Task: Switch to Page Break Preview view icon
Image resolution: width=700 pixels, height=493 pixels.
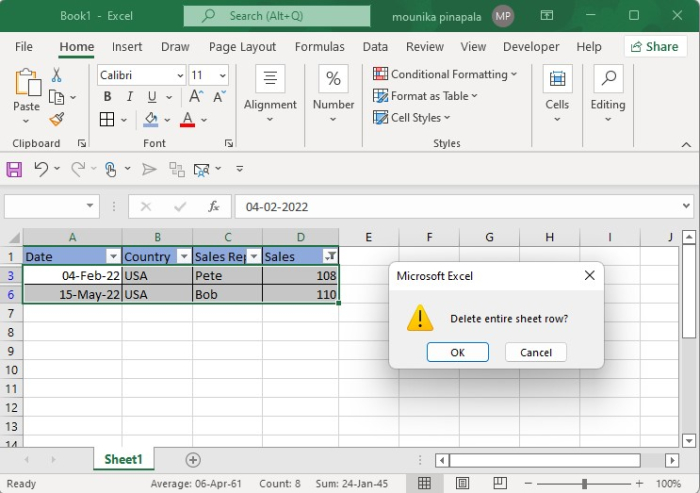Action: point(500,483)
